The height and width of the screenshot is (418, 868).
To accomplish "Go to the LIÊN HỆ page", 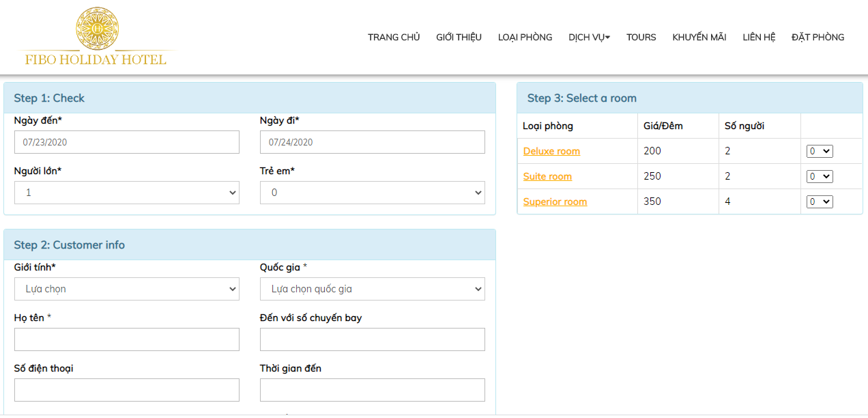I will 759,38.
